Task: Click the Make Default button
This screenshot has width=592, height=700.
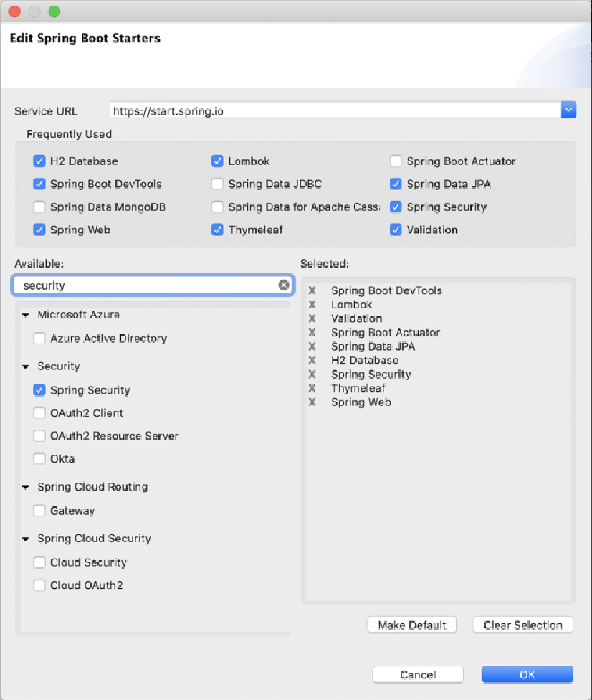Action: [x=412, y=625]
